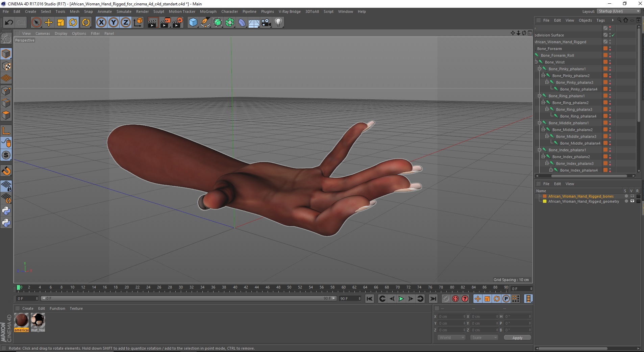Collapse Bone_Pinky_phalanx1 tree node
Viewport: 644px width, 352px height.
click(x=540, y=69)
